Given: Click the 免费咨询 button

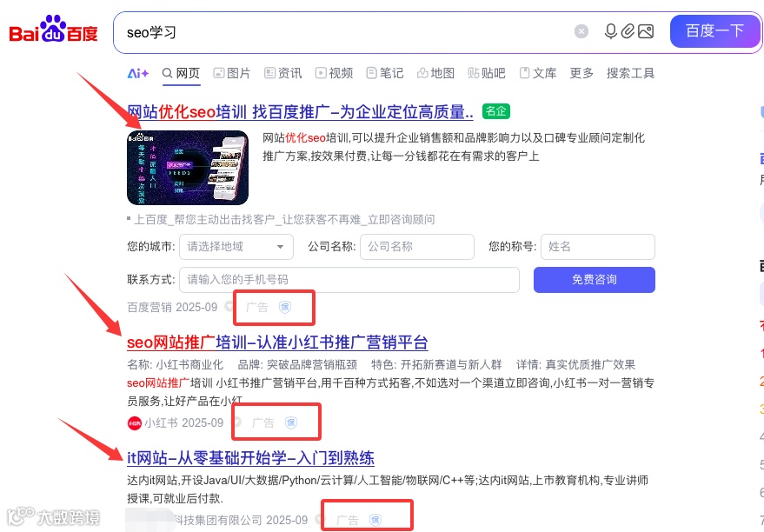Looking at the screenshot, I should [x=595, y=280].
